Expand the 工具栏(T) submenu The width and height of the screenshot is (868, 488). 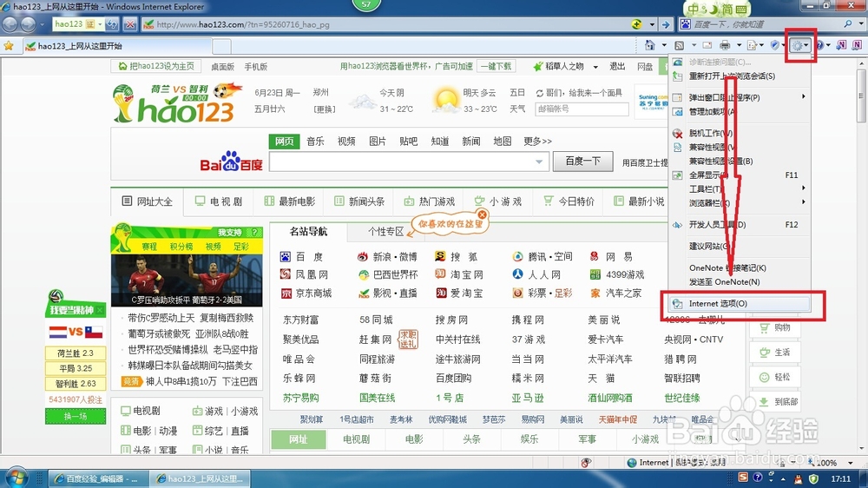[739, 189]
